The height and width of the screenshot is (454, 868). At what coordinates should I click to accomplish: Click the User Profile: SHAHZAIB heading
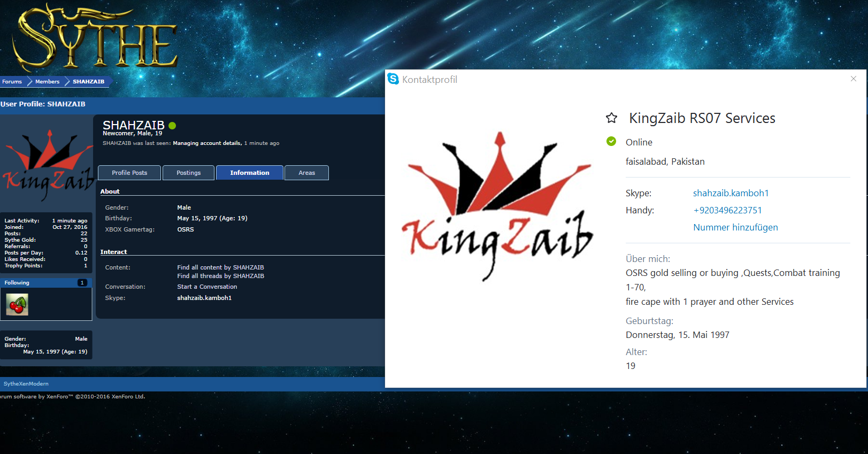click(43, 104)
